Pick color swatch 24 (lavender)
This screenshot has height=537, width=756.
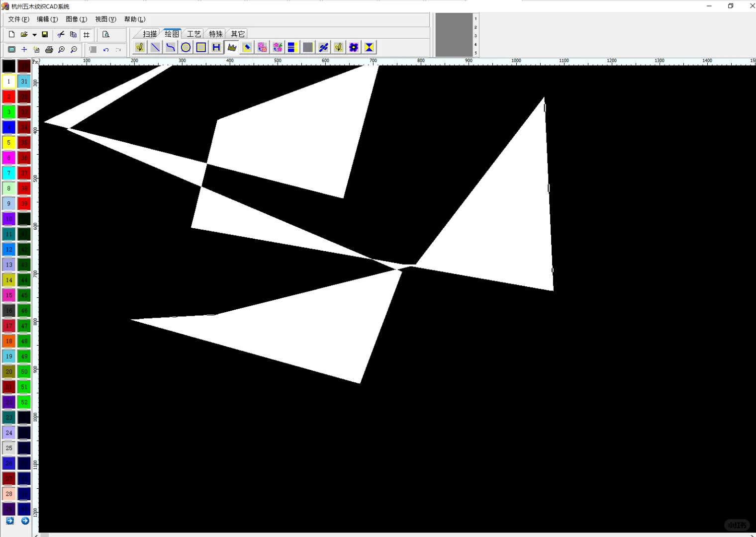[8, 433]
